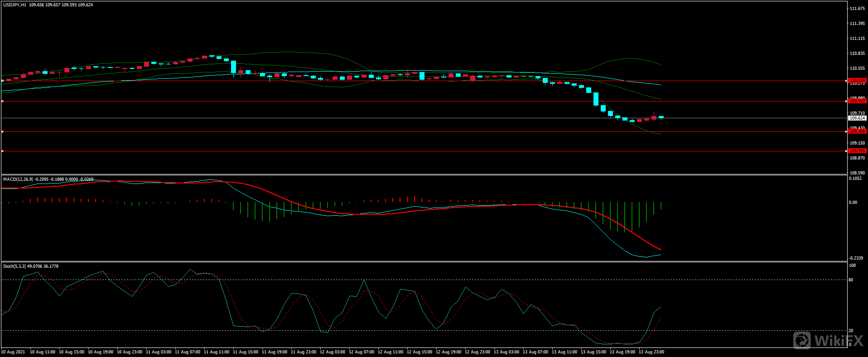This screenshot has height=357, width=868.
Task: Click the 108.590 price scale value
Action: (857, 173)
